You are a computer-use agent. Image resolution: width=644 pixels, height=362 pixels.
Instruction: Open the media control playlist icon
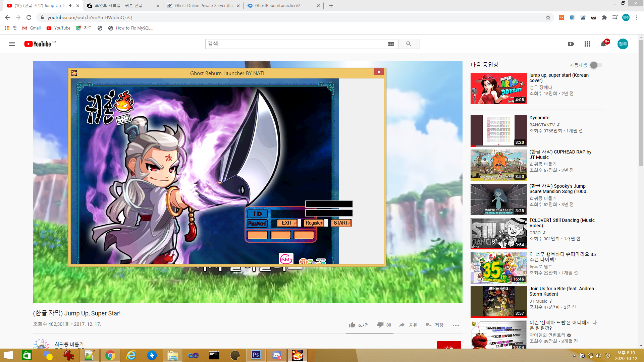coord(615,17)
